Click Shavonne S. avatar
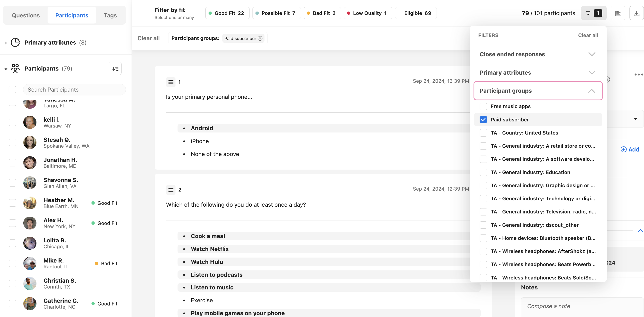Screen dimensions: 644x317 (x=30, y=183)
